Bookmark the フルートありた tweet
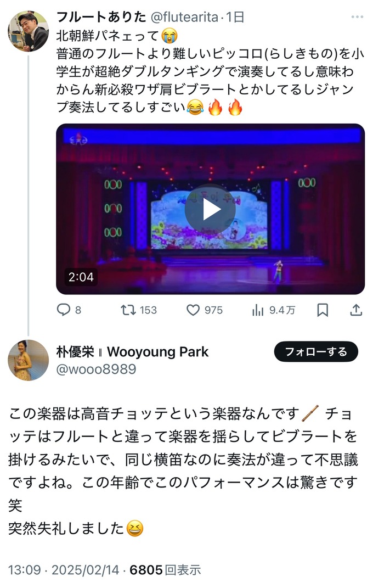This screenshot has width=373, height=588. pyautogui.click(x=323, y=310)
